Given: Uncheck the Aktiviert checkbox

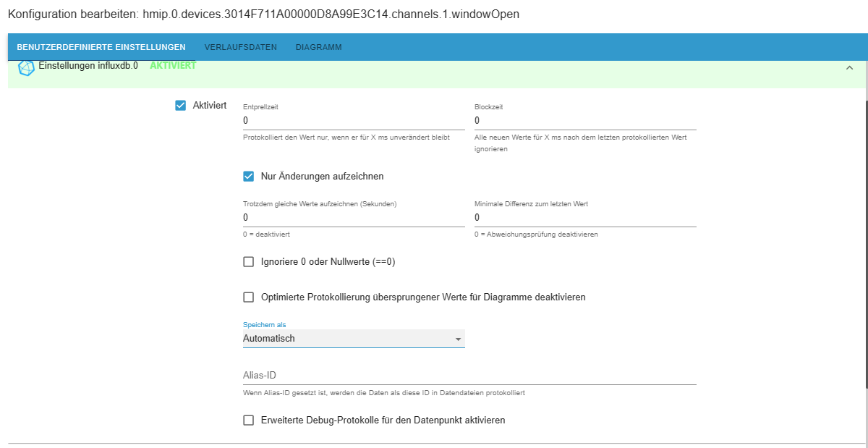Looking at the screenshot, I should coord(181,106).
